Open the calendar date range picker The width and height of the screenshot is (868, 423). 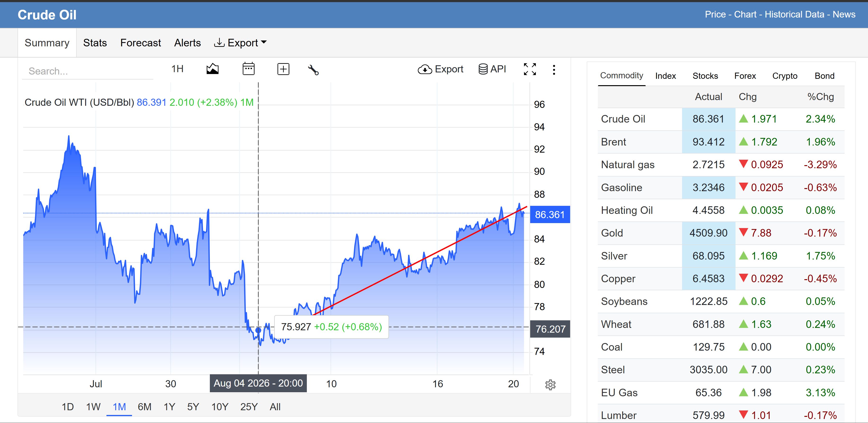(249, 69)
